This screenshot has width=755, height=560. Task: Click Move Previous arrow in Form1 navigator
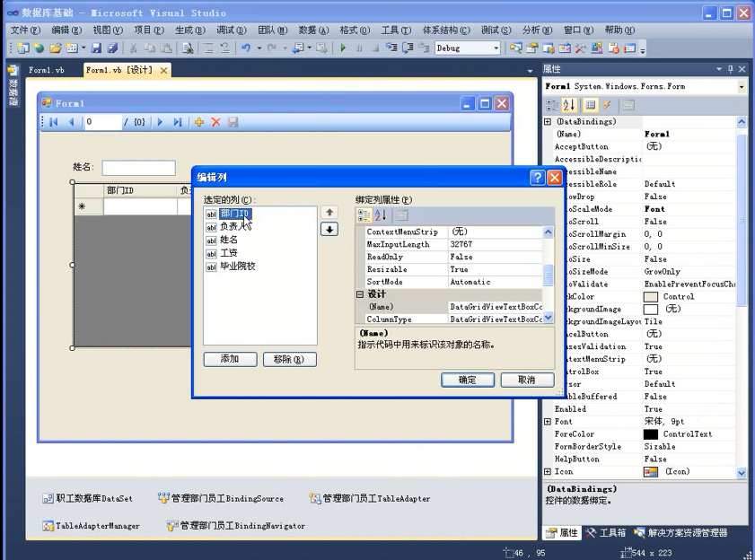tap(71, 122)
